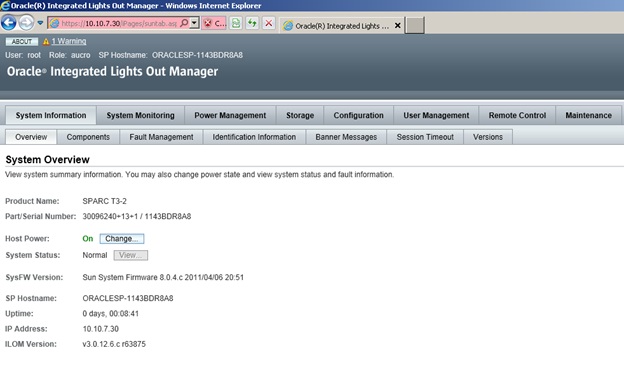The image size is (624, 369).
Task: Click the Product Name value SPARC T3-2
Action: [x=105, y=201]
